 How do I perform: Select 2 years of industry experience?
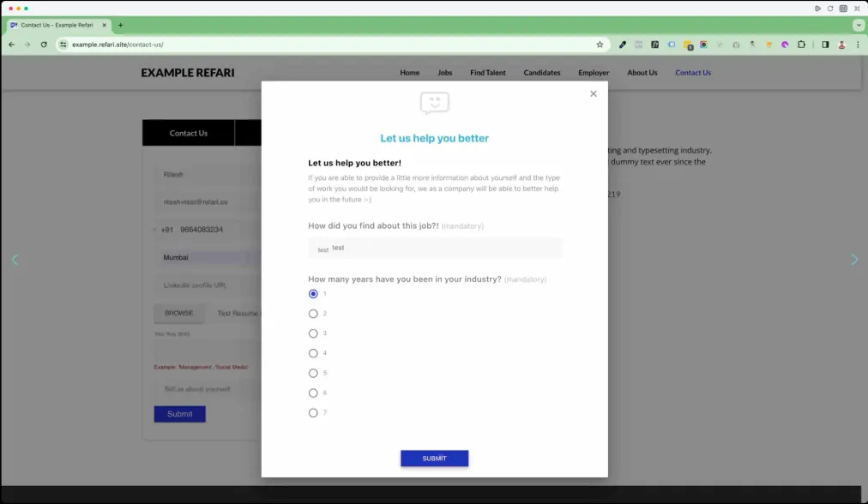(313, 314)
